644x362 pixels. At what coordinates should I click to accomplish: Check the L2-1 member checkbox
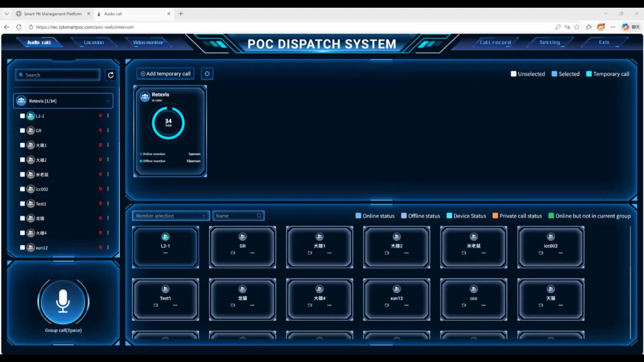coord(22,116)
